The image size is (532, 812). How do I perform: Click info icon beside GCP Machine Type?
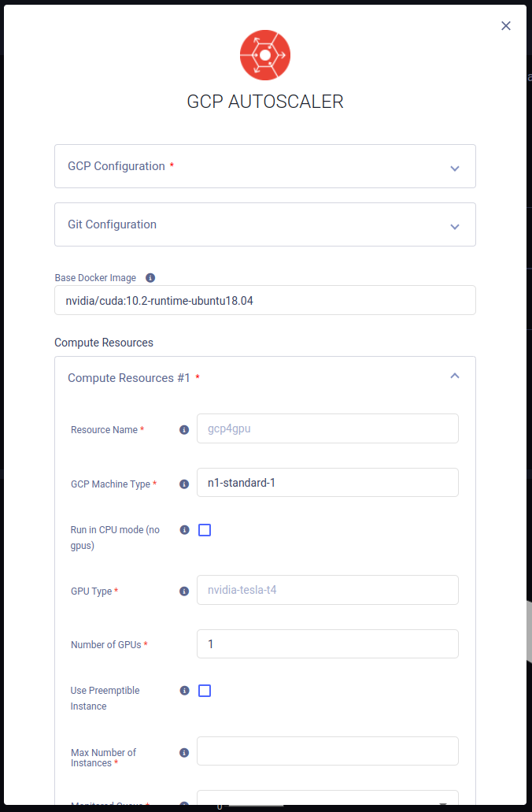pyautogui.click(x=183, y=484)
